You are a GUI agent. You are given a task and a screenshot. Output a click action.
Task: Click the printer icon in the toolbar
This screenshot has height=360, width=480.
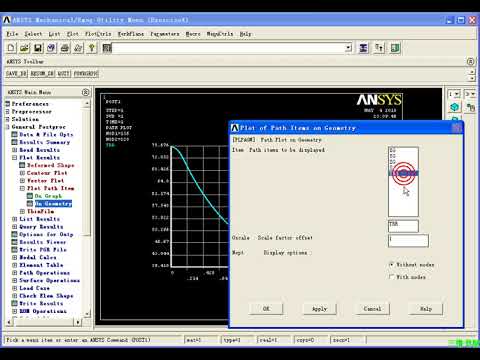65,48
